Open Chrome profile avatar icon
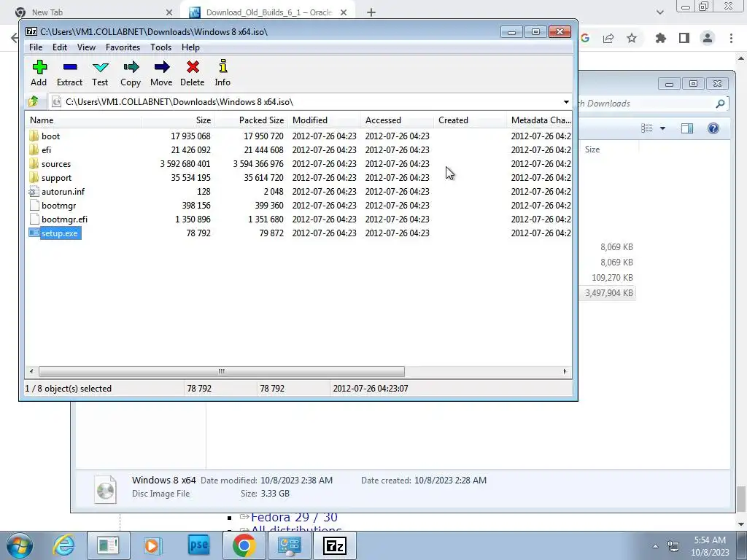This screenshot has height=560, width=747. coord(708,38)
